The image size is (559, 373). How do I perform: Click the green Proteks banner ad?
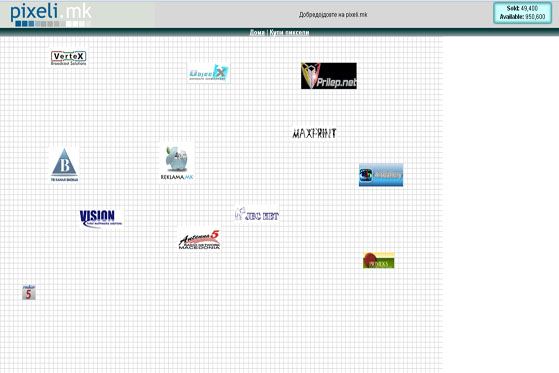click(x=379, y=260)
